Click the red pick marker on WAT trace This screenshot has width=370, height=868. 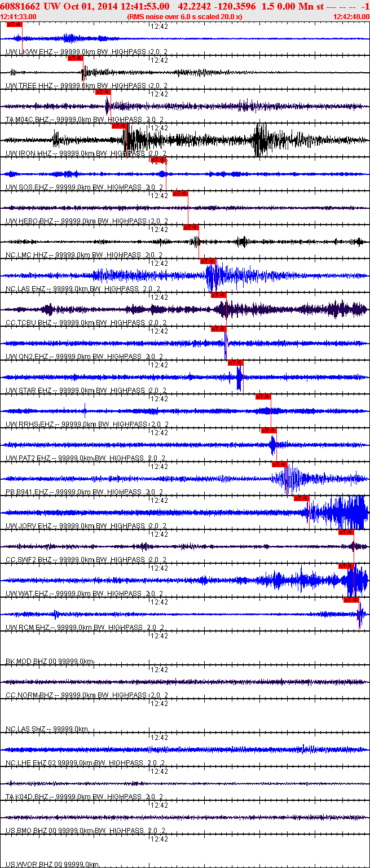coord(346,566)
